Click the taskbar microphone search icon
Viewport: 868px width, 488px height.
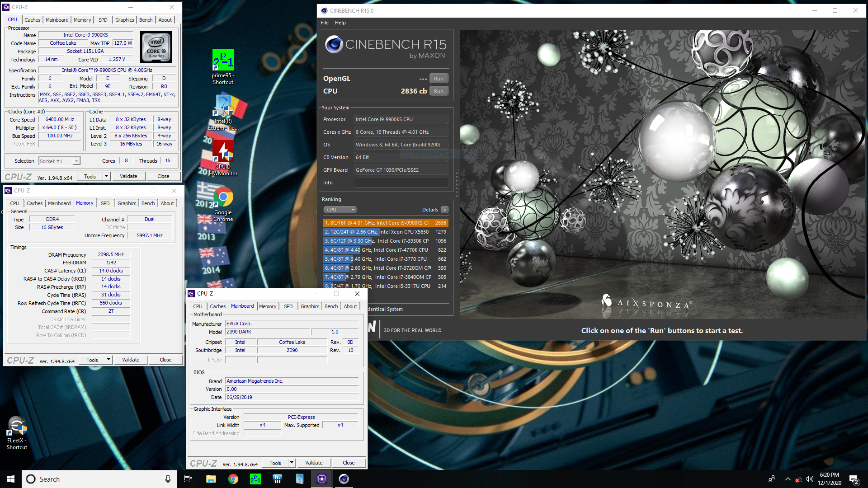coord(168,479)
